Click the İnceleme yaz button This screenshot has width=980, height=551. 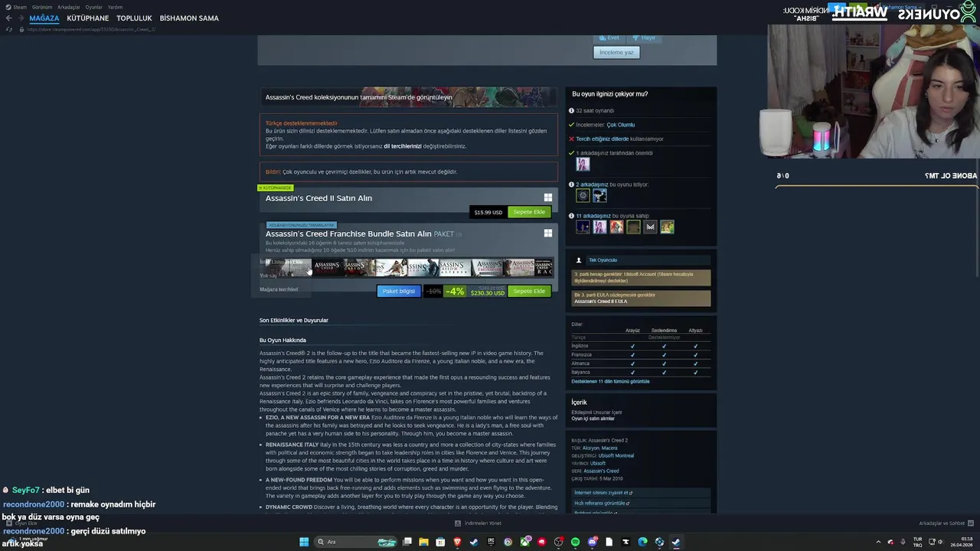pyautogui.click(x=616, y=52)
